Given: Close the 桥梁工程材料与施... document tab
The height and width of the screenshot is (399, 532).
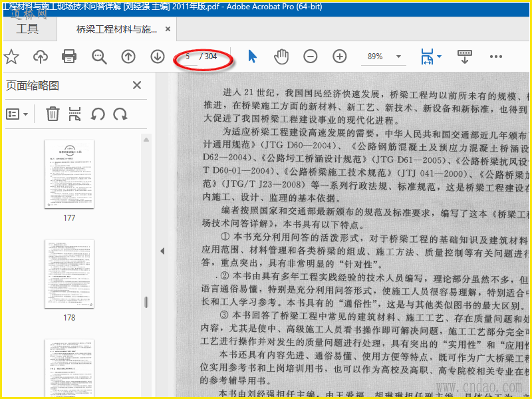Looking at the screenshot, I should pos(168,29).
